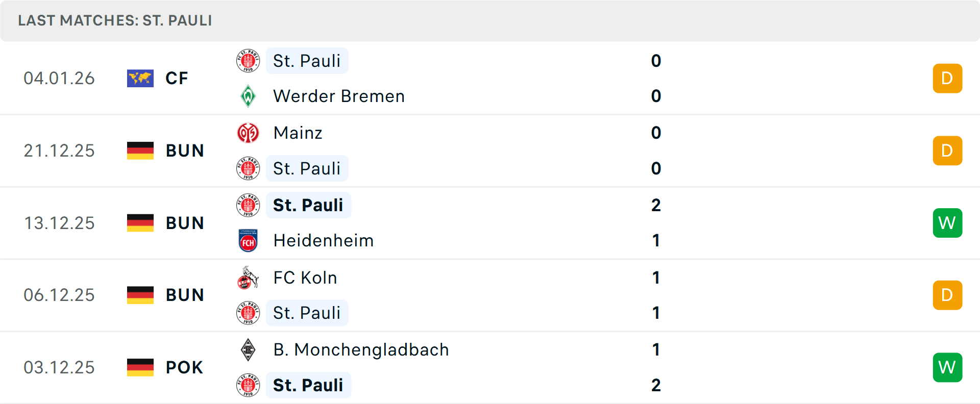The image size is (980, 404).
Task: Click the Heidenheim club crest
Action: 248,241
